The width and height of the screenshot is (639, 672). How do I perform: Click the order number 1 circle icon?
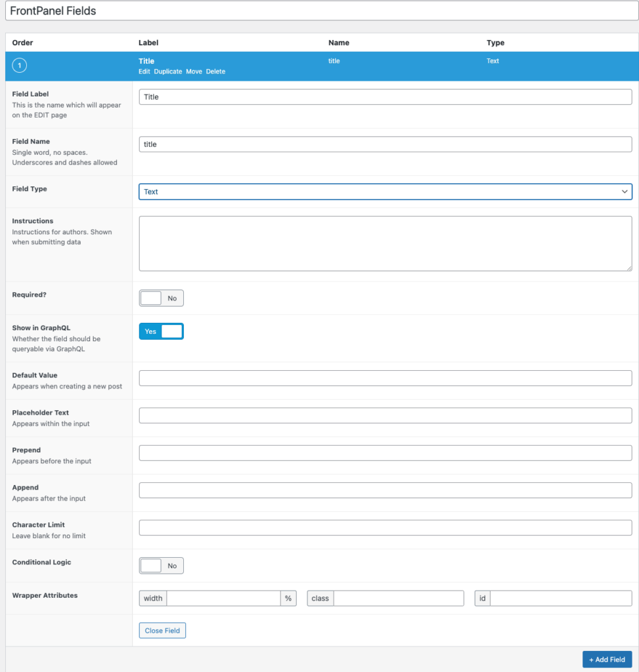(x=19, y=66)
